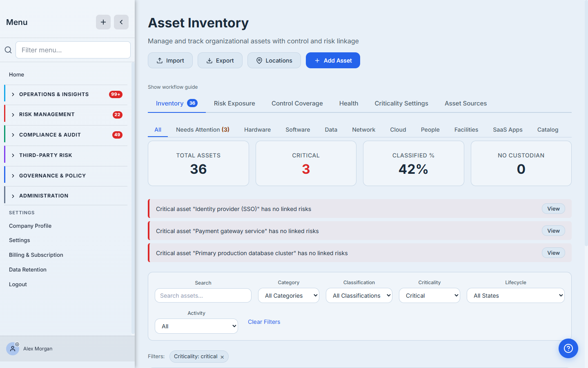
Task: Click the Import button
Action: pyautogui.click(x=170, y=61)
